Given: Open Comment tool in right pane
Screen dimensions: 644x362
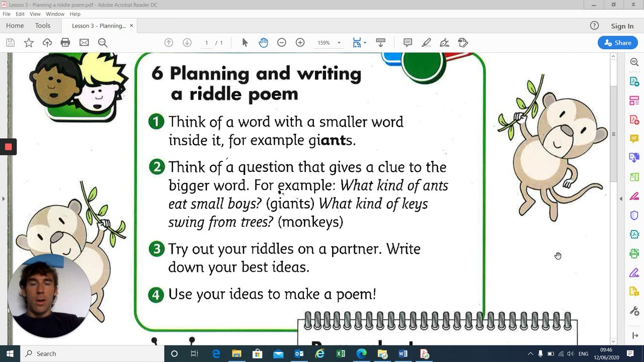Looking at the screenshot, I should coord(634,139).
